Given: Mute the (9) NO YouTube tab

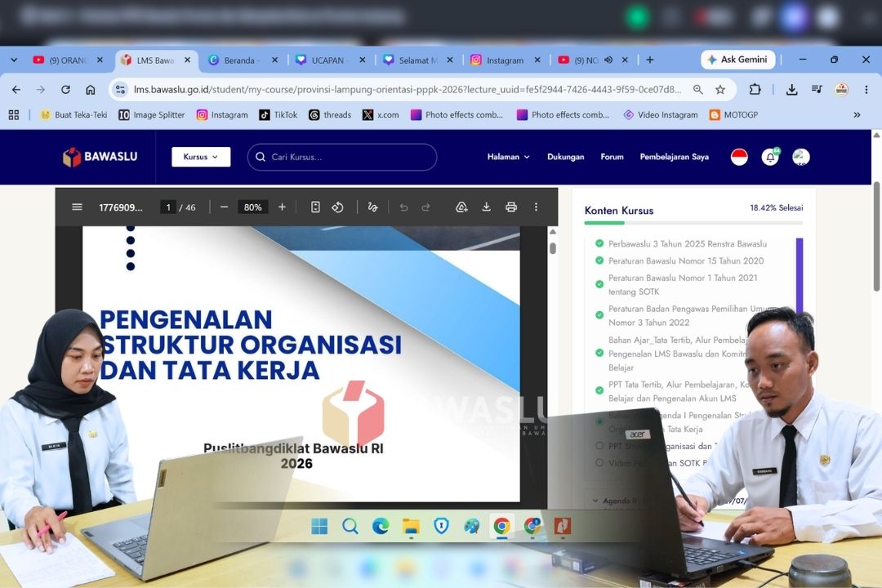Looking at the screenshot, I should [x=608, y=60].
